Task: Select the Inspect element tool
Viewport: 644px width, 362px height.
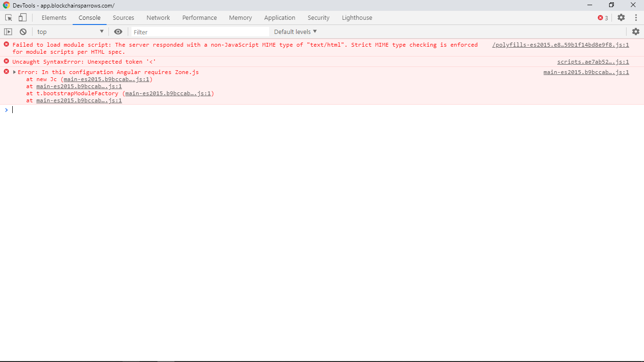Action: coord(8,17)
